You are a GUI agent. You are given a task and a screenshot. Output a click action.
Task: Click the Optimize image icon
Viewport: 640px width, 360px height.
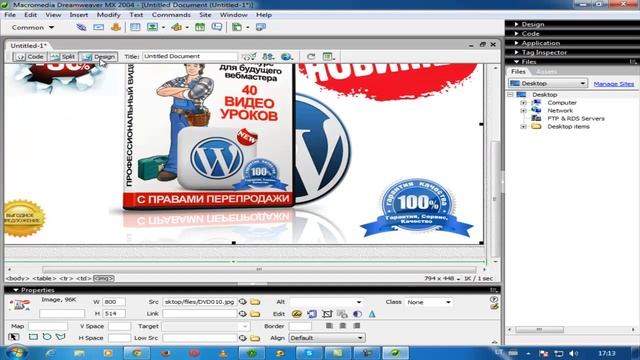pos(312,313)
